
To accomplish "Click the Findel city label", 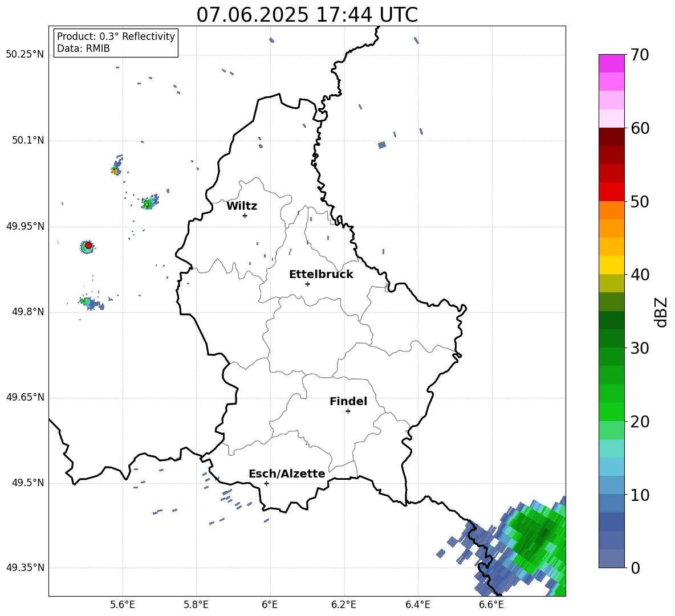I will (348, 401).
